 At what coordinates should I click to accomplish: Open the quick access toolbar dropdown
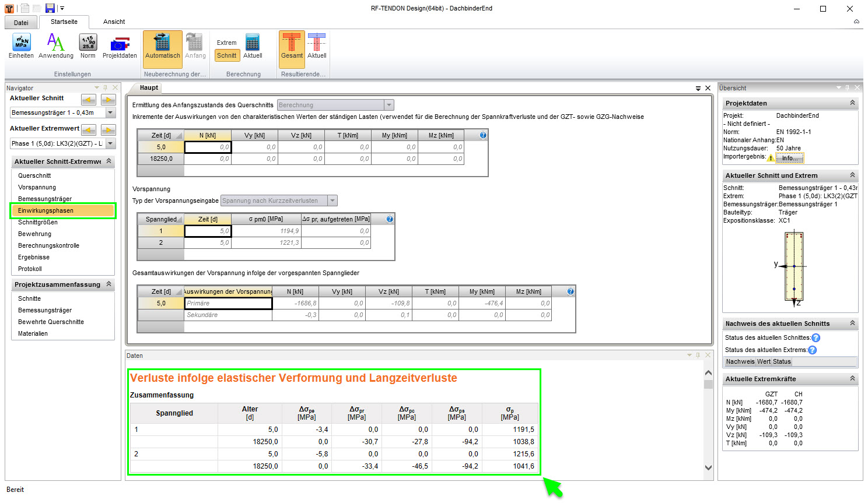point(62,8)
